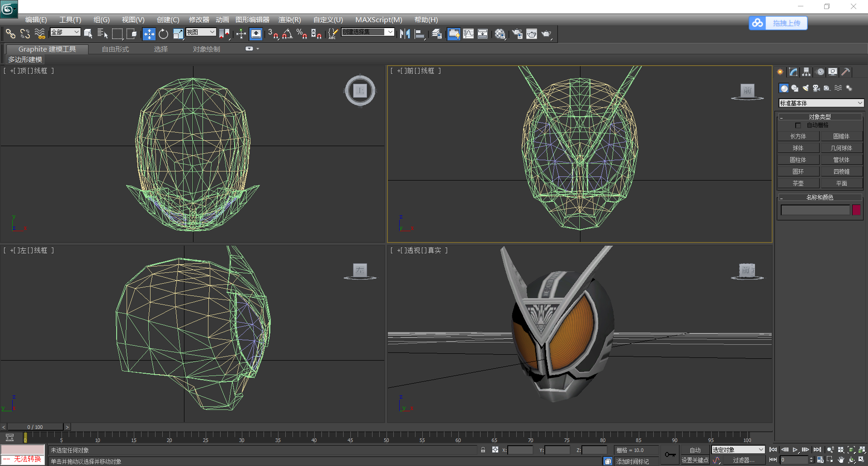This screenshot has width=868, height=466.
Task: Click the 茶壶 teapot button
Action: tap(798, 183)
